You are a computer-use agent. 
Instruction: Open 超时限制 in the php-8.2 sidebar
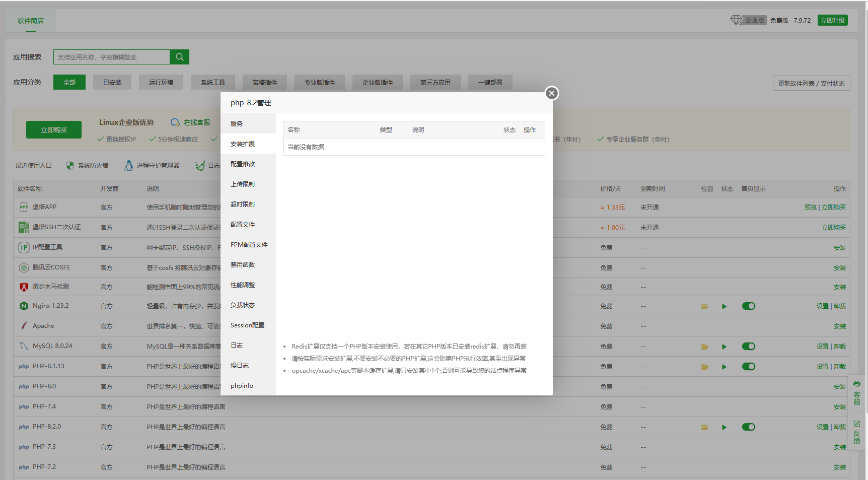248,204
